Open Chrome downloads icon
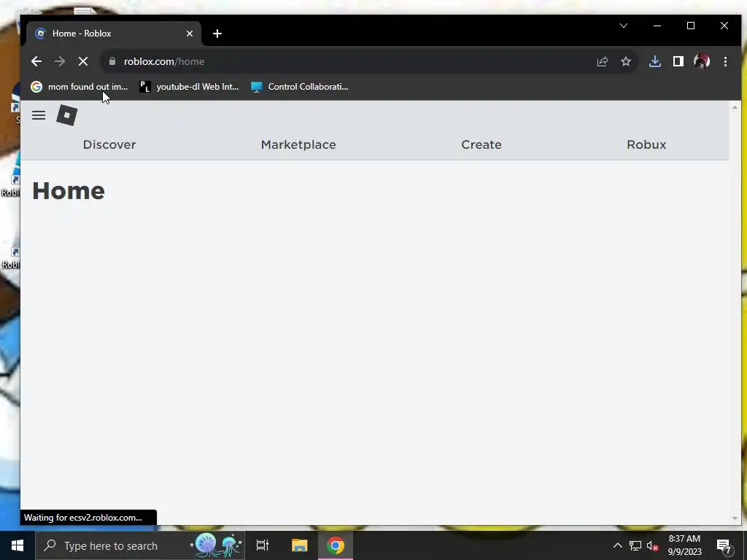The width and height of the screenshot is (747, 560). point(655,61)
